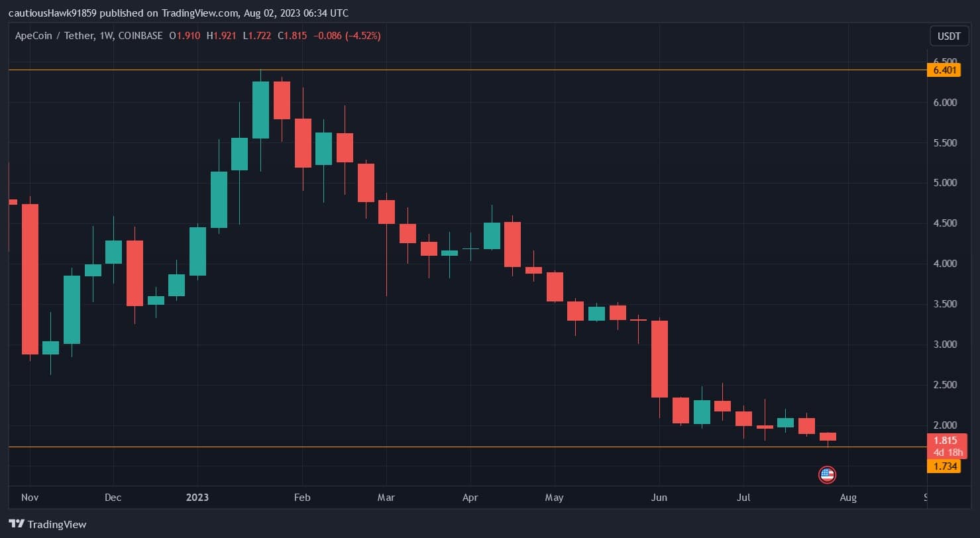Click the 4.000 price axis label
Screen dimensions: 980x538
point(946,264)
